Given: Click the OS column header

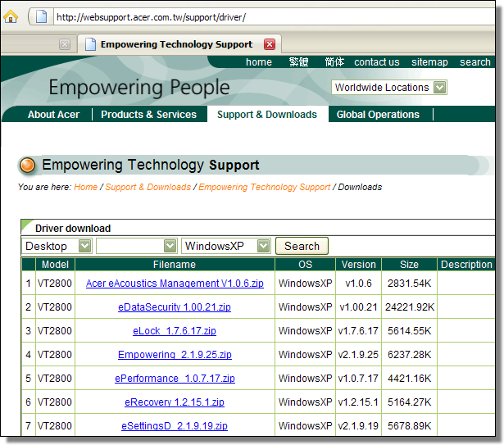Looking at the screenshot, I should coord(305,265).
